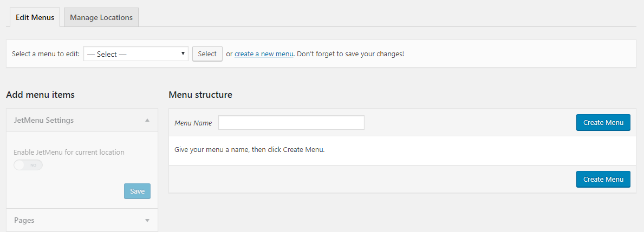The image size is (644, 232).
Task: Click the 'Add menu items' heading
Action: coord(40,95)
